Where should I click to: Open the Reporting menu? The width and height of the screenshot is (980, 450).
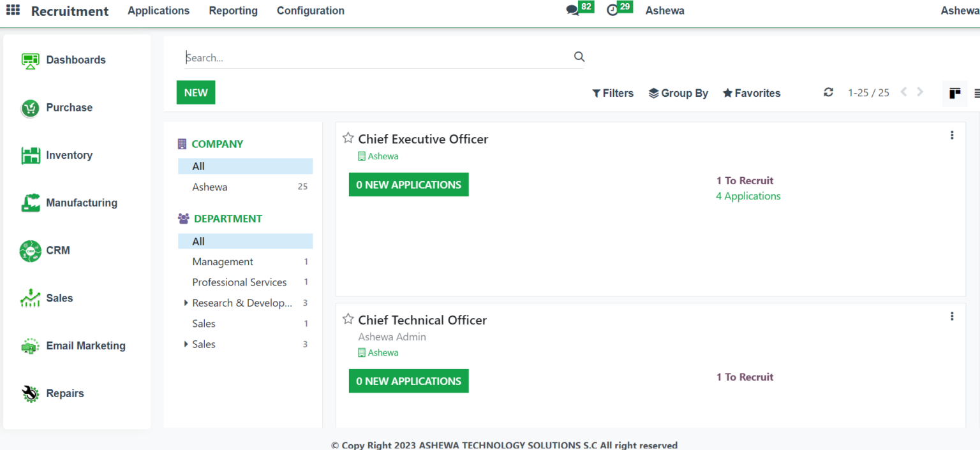(234, 11)
